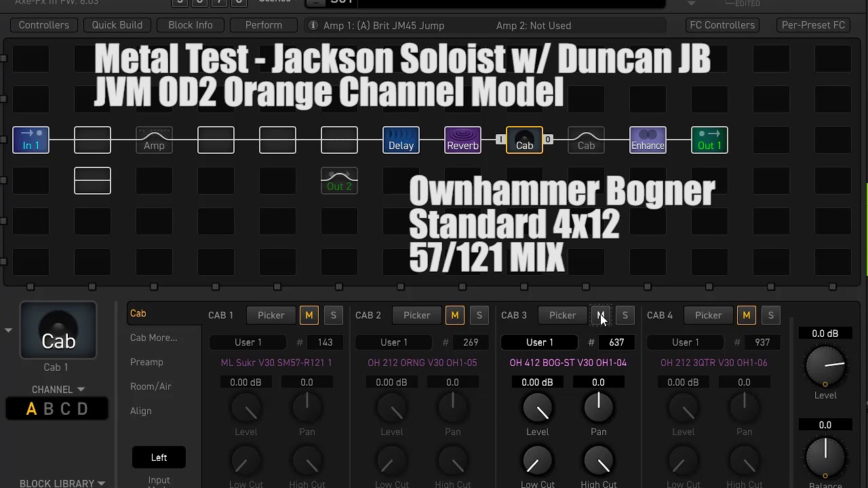Open the Align page
Viewport: 868px width, 488px height.
(x=141, y=411)
